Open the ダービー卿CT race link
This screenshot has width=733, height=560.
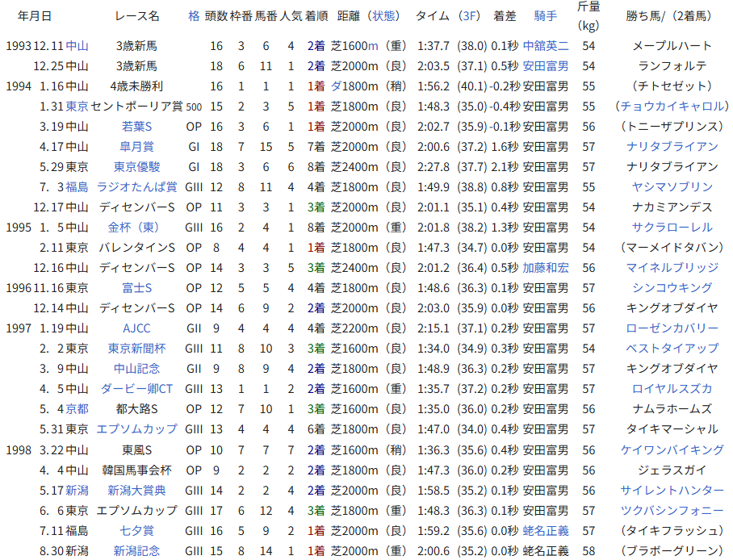[x=136, y=389]
